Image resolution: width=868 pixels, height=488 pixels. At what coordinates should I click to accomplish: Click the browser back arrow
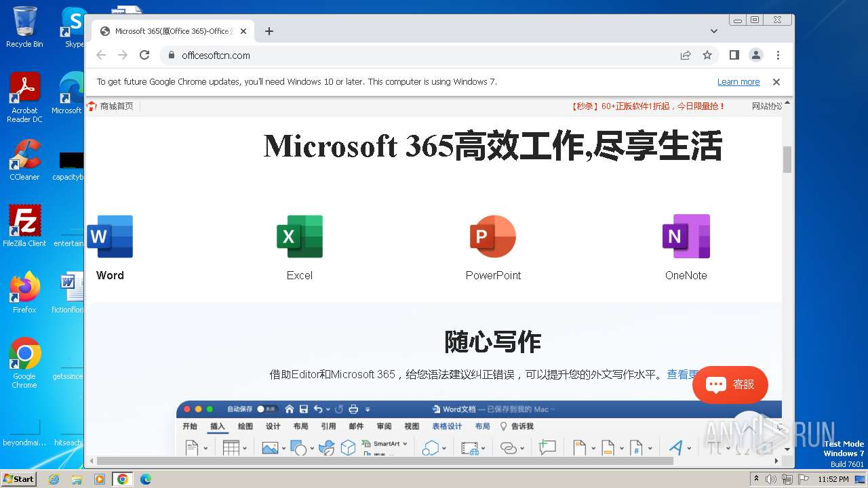point(101,56)
